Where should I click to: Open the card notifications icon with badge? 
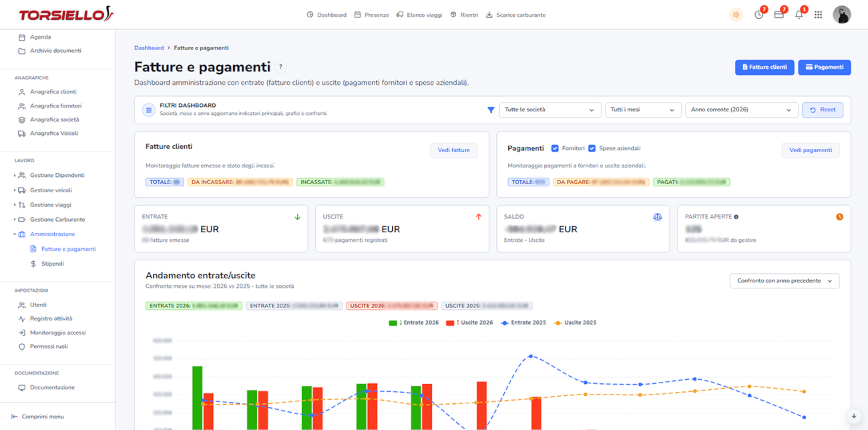779,15
